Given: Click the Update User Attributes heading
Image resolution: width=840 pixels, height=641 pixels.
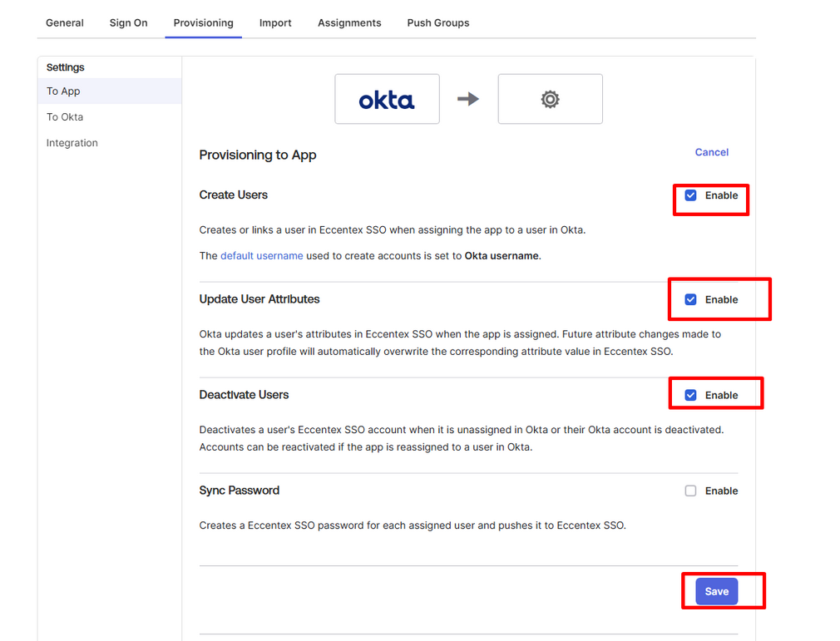Looking at the screenshot, I should tap(259, 298).
